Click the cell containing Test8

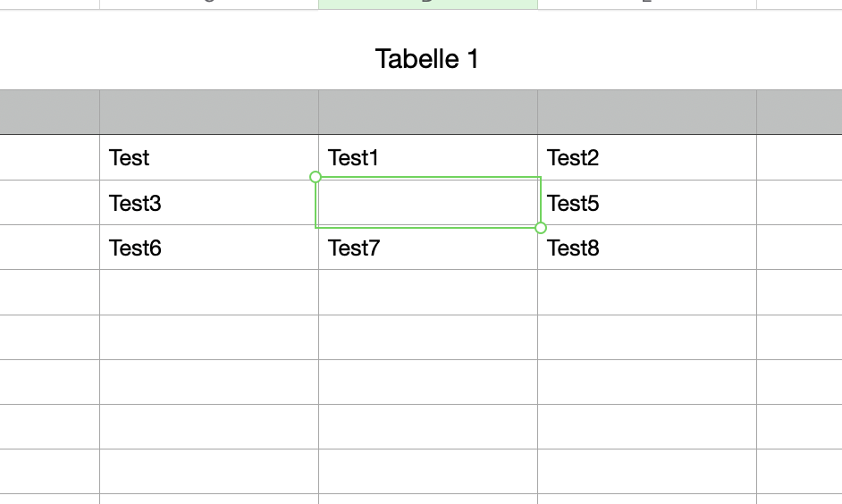click(x=646, y=248)
